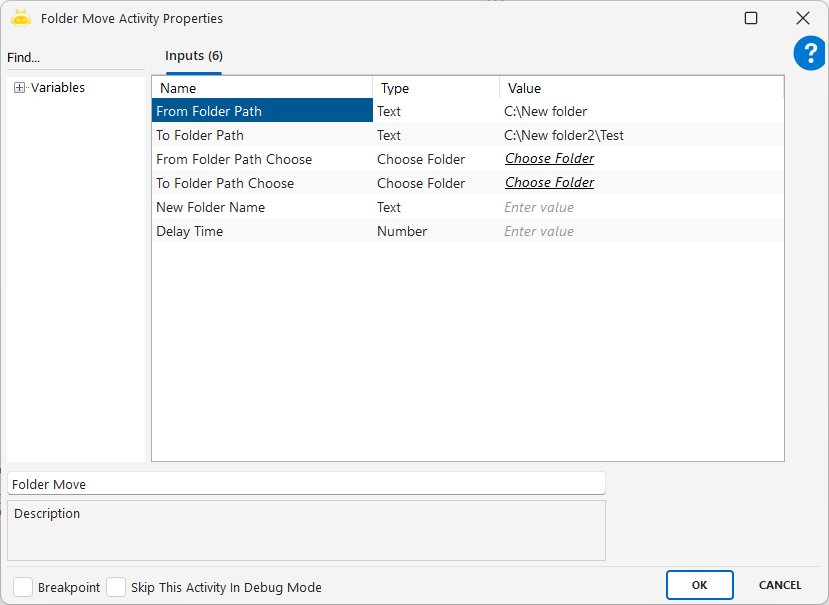
Task: Click the Folder Move activity name field
Action: tap(306, 484)
